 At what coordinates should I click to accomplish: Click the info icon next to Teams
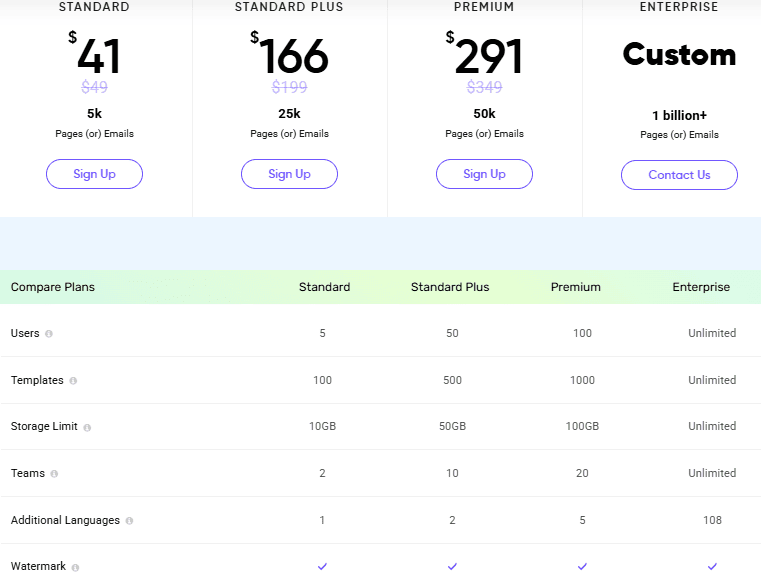pos(54,474)
